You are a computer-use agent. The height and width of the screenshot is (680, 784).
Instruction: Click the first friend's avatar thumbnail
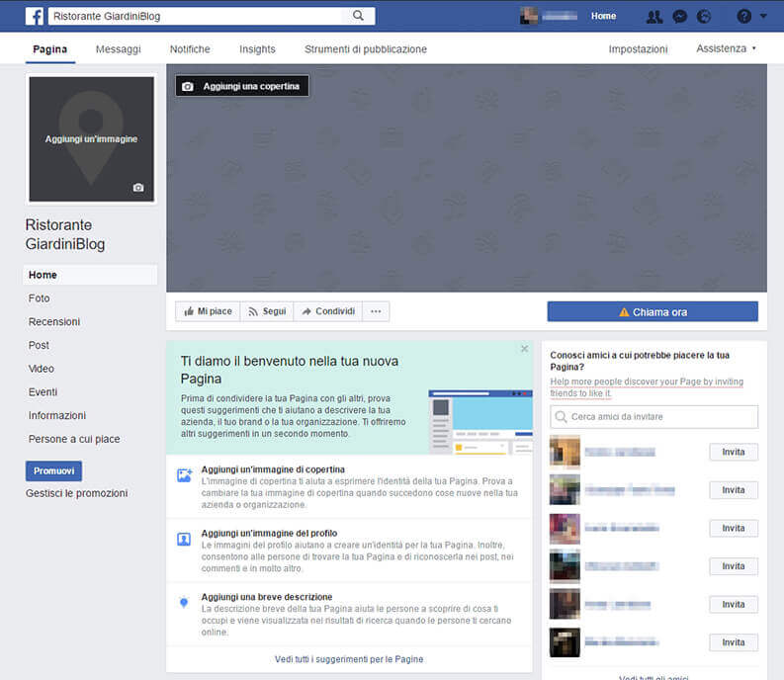click(565, 452)
